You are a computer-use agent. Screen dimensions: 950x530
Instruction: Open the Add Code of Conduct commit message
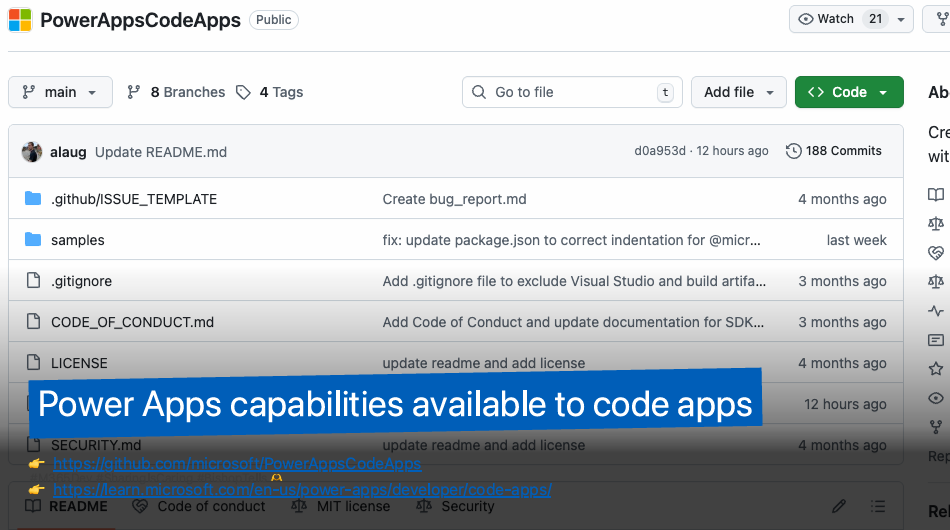click(573, 322)
